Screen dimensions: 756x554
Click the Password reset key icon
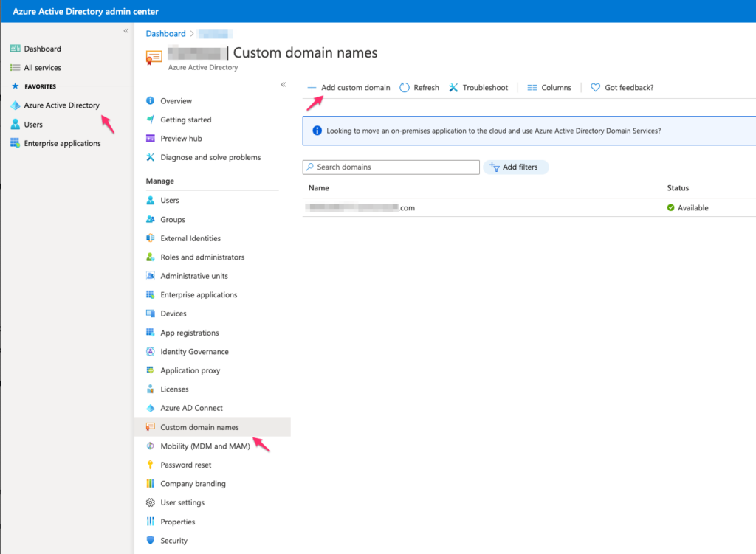point(151,465)
